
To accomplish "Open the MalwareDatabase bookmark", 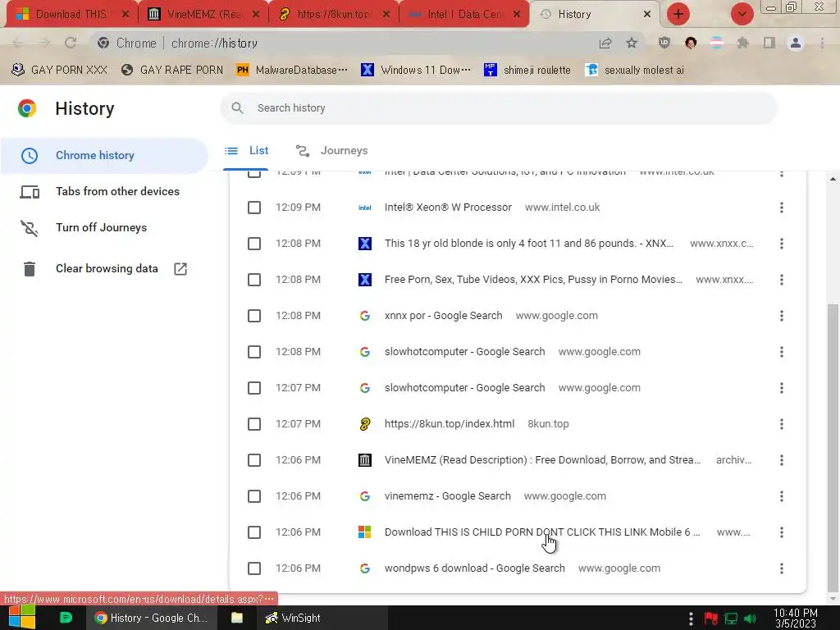I will click(292, 71).
